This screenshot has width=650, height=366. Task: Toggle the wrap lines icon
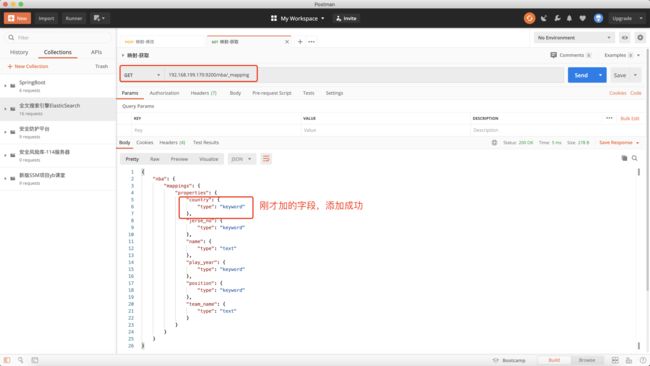[266, 159]
